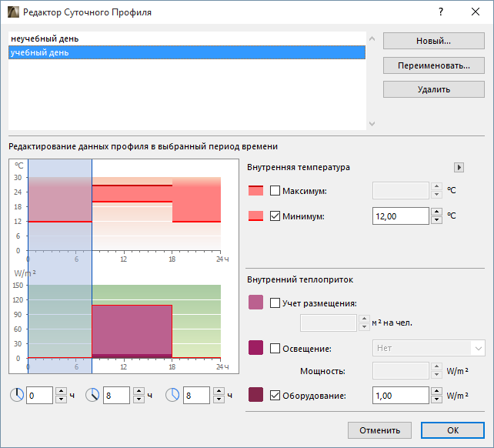This screenshot has height=448, width=494.
Task: Click the purple heat gain block in W/m² chart
Action: pyautogui.click(x=132, y=331)
